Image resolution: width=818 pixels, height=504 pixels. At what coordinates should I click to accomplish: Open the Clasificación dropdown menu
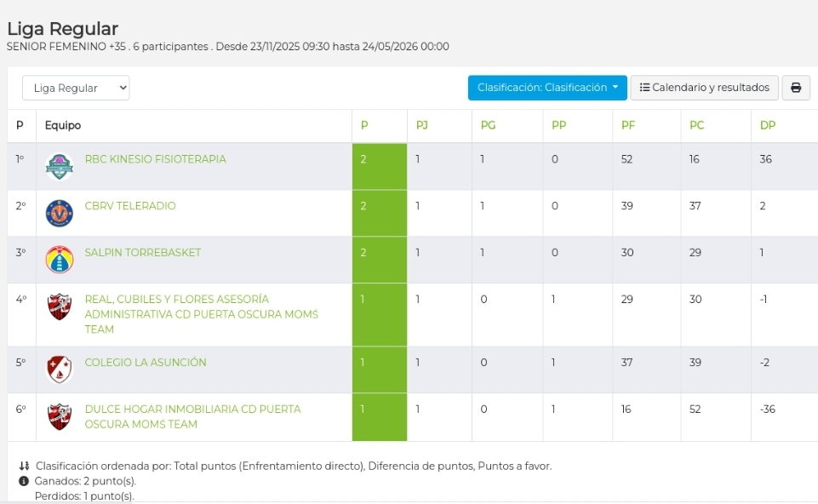tap(546, 87)
